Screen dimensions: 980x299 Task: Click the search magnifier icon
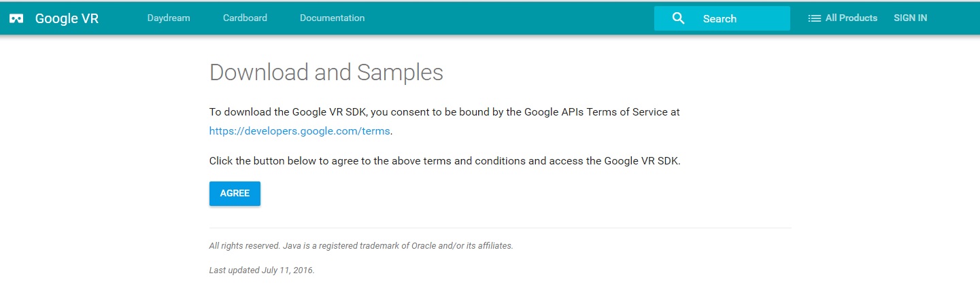coord(678,18)
